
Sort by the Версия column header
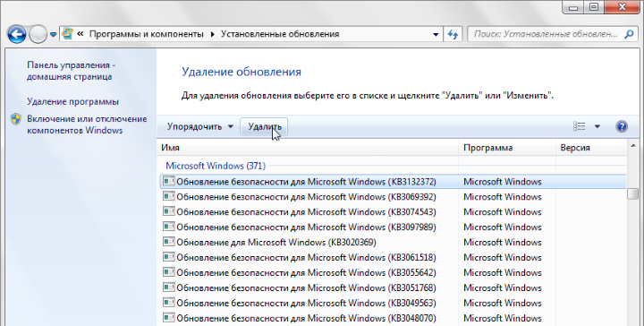591,148
